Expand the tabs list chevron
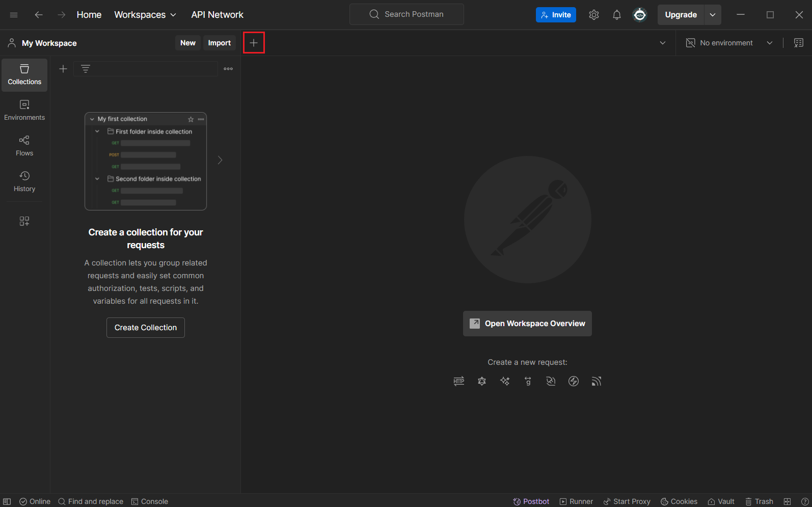The height and width of the screenshot is (507, 812). click(x=663, y=43)
